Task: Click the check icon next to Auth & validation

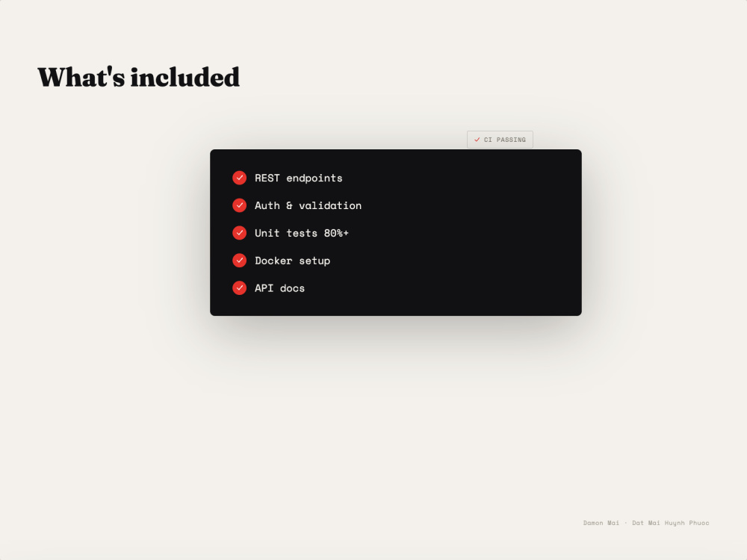Action: (239, 205)
